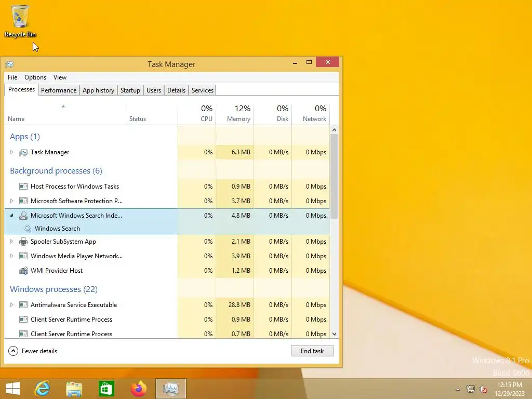Close the Task Manager window

click(x=327, y=62)
